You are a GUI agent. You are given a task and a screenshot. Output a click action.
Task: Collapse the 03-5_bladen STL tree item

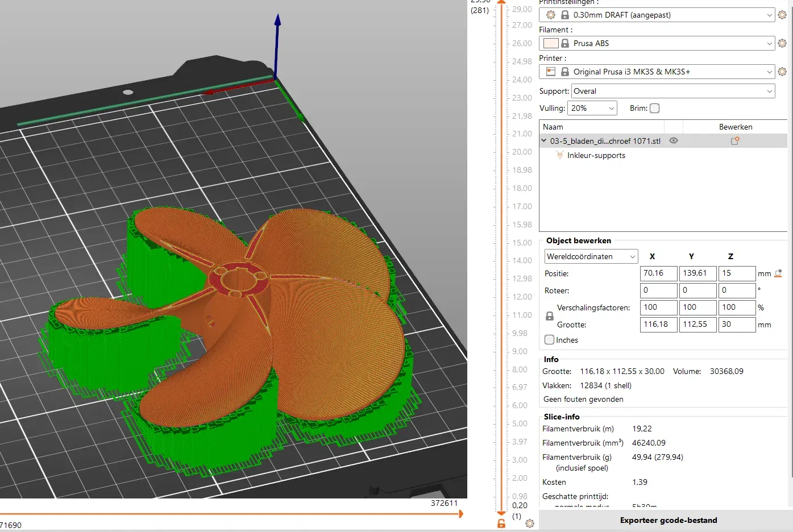tap(544, 141)
